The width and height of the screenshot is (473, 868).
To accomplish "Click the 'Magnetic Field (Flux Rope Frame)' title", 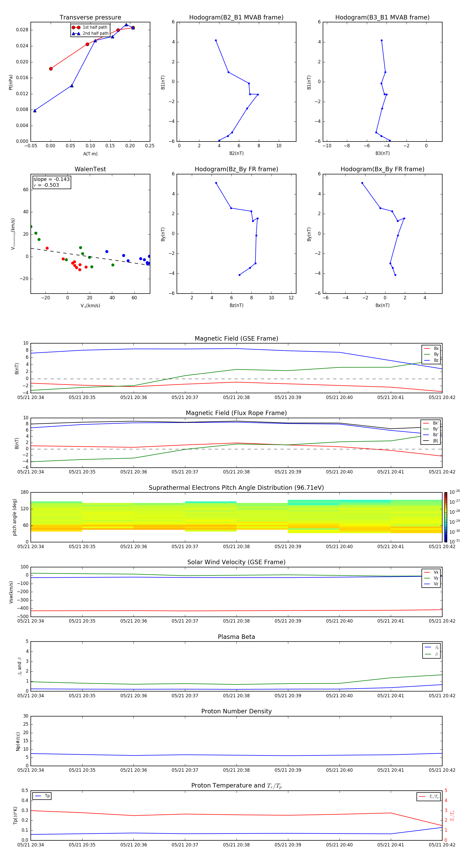I will 236,413.
